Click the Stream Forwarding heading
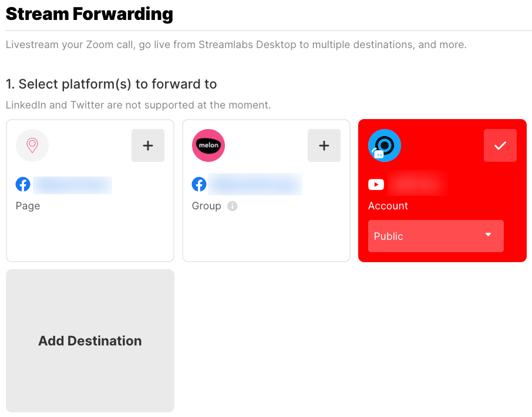Viewport: 532px width, 417px height. [x=89, y=13]
